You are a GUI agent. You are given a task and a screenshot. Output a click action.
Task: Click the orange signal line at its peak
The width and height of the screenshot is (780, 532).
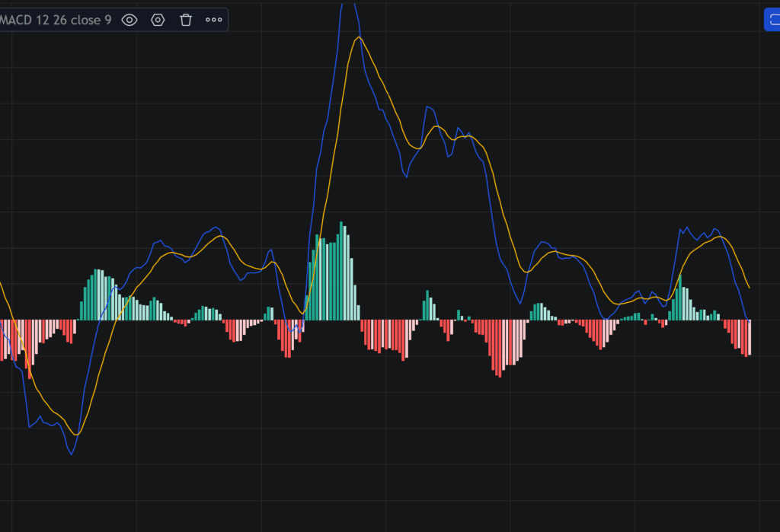pyautogui.click(x=358, y=37)
